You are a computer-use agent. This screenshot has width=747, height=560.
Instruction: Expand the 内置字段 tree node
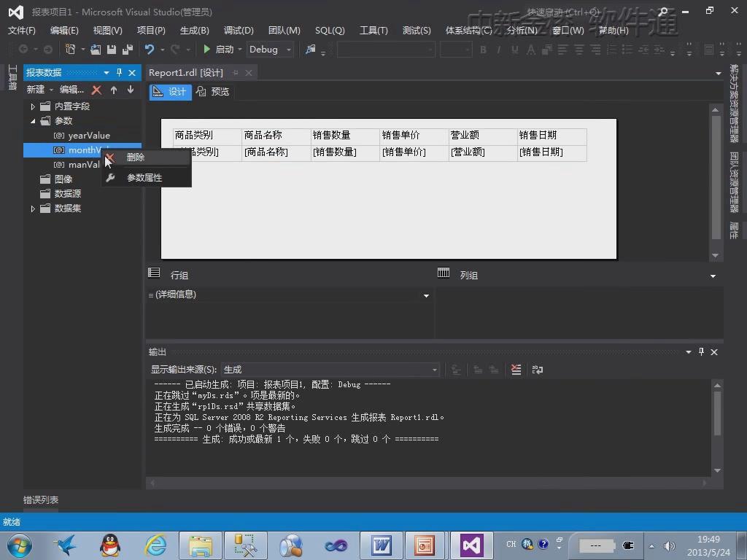[33, 106]
